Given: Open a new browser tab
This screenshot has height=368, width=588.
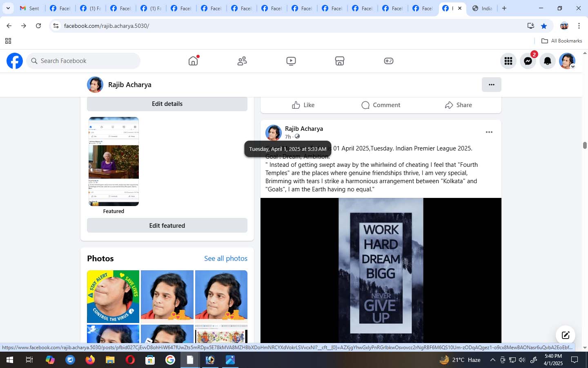Looking at the screenshot, I should point(504,8).
